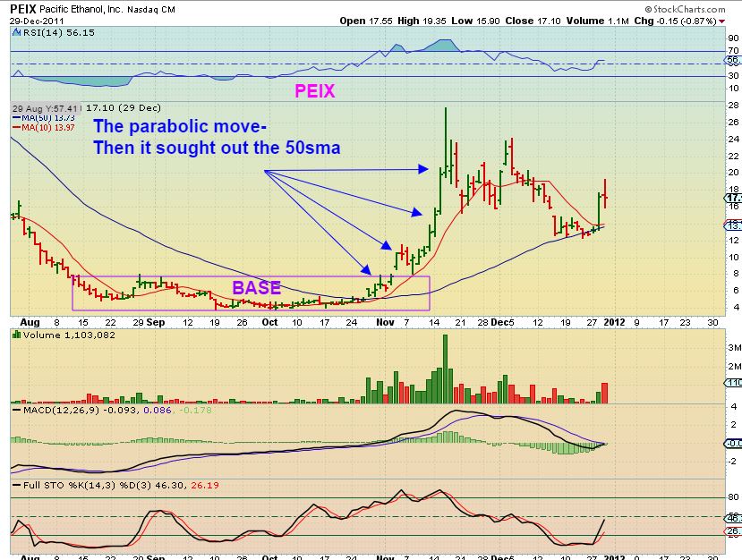Click the RSI indicator line icon
Viewport: 742px width, 560px height.
(17, 32)
